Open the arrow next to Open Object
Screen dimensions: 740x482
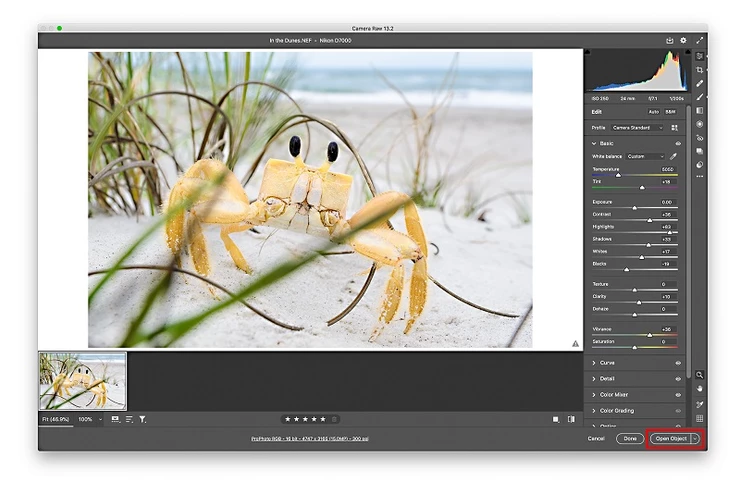pyautogui.click(x=695, y=438)
